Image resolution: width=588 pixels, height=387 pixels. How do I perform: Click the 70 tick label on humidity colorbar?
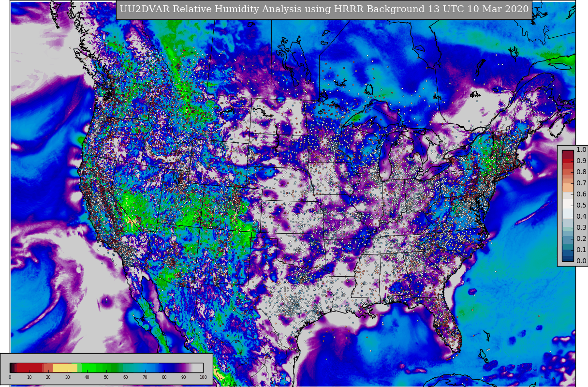[x=145, y=377]
